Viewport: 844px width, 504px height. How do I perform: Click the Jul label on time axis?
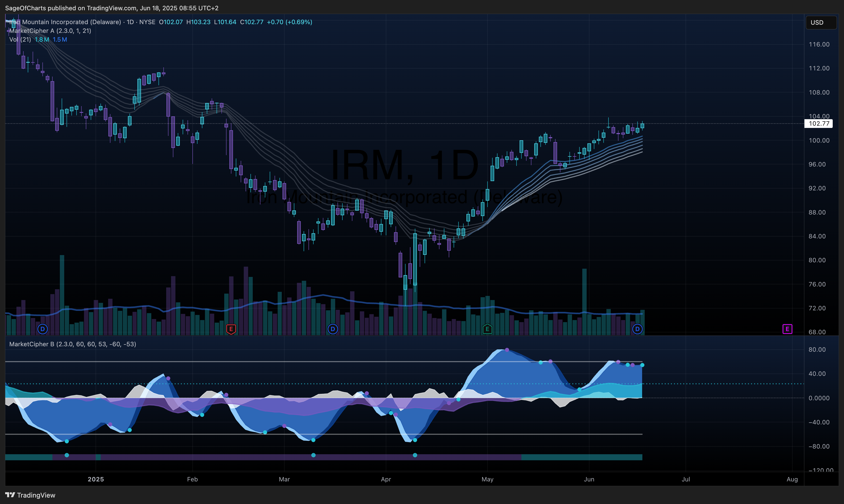tap(686, 479)
